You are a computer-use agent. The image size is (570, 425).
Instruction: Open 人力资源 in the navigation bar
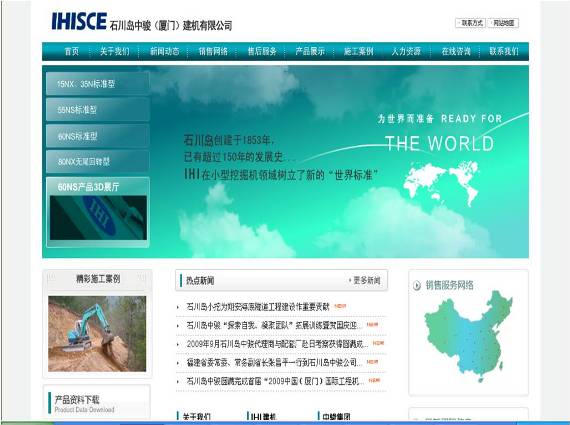click(x=406, y=51)
